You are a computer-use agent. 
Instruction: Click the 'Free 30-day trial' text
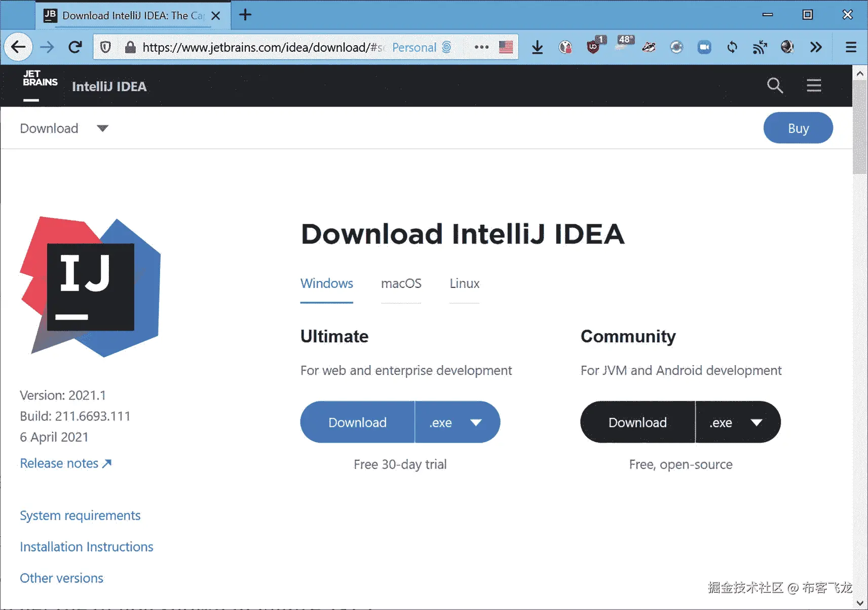pos(400,464)
